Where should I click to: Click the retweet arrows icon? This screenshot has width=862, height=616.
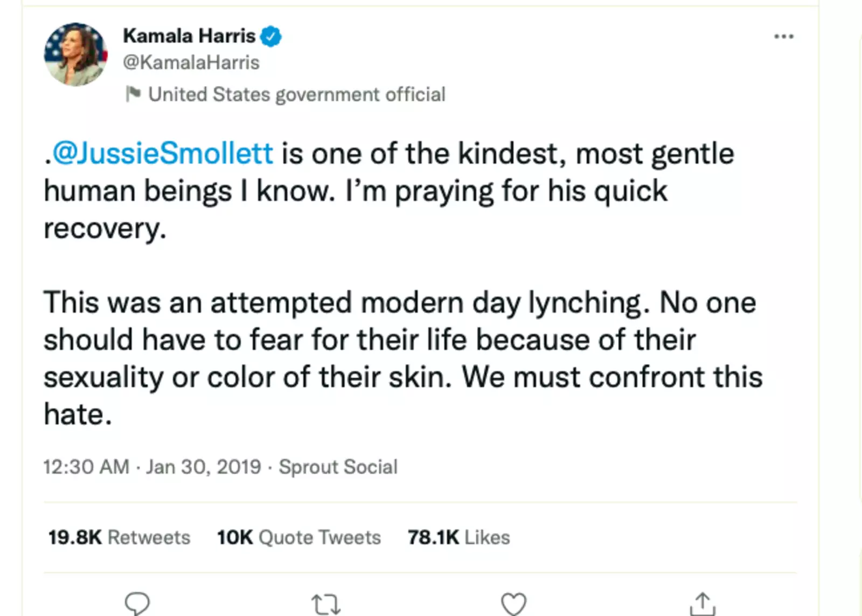pos(326,604)
